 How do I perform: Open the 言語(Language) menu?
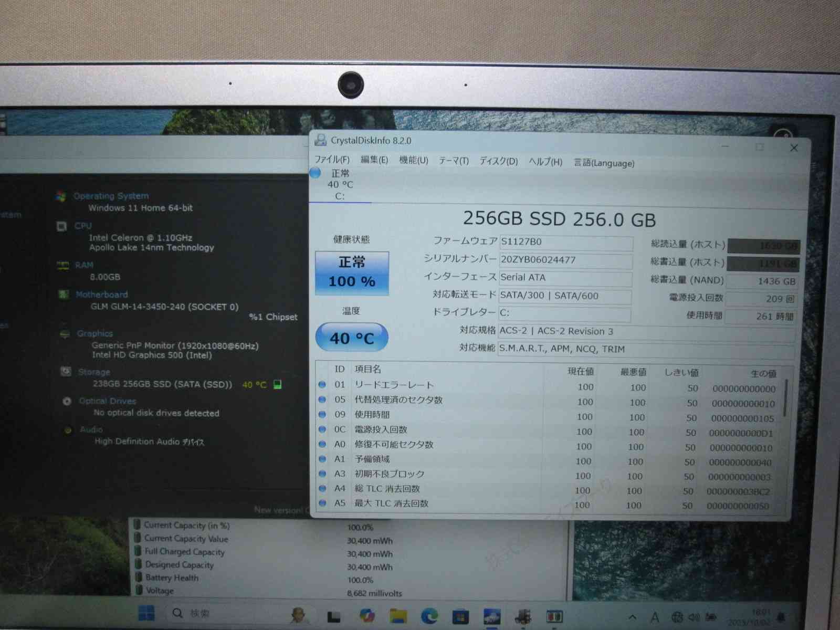coord(604,163)
